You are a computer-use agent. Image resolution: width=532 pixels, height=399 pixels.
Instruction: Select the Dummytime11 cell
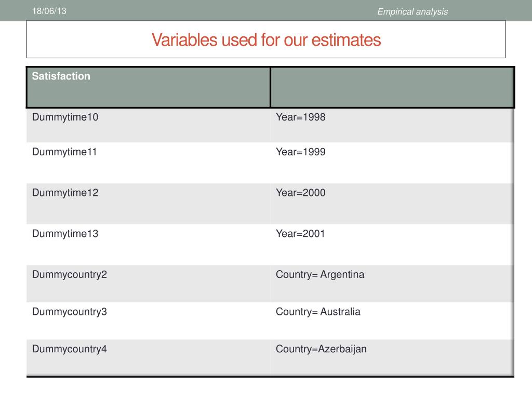pos(148,163)
